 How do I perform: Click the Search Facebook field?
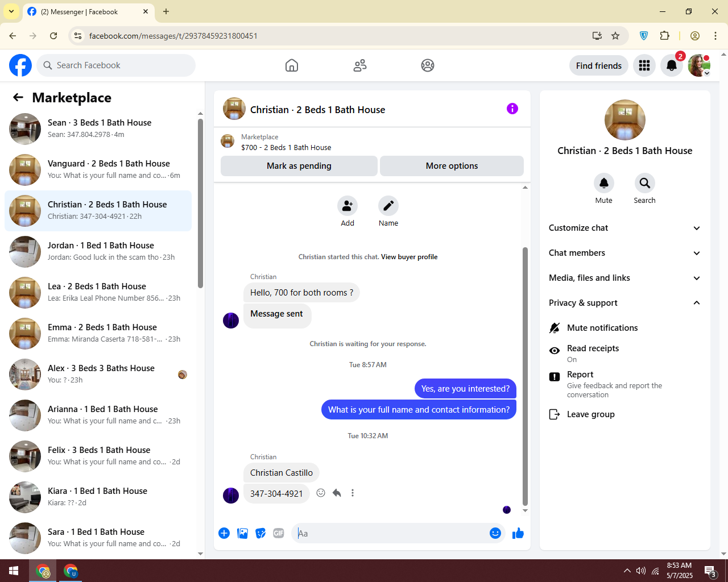pos(116,65)
